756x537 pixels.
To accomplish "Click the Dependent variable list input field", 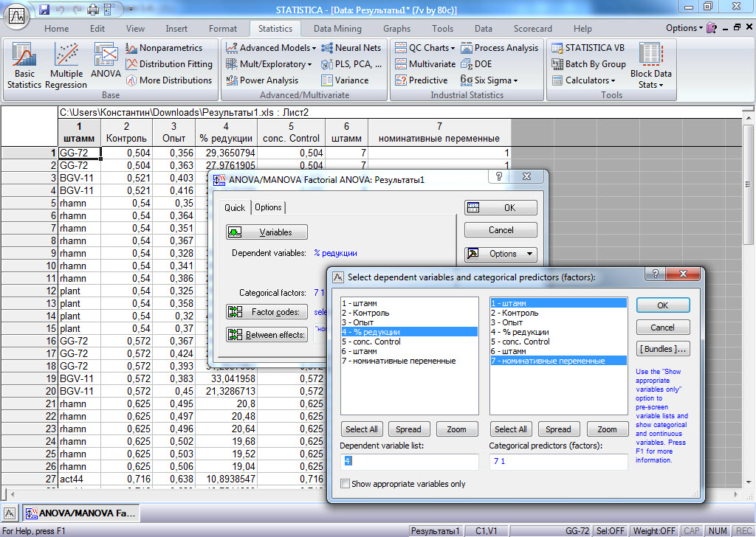I will (409, 461).
